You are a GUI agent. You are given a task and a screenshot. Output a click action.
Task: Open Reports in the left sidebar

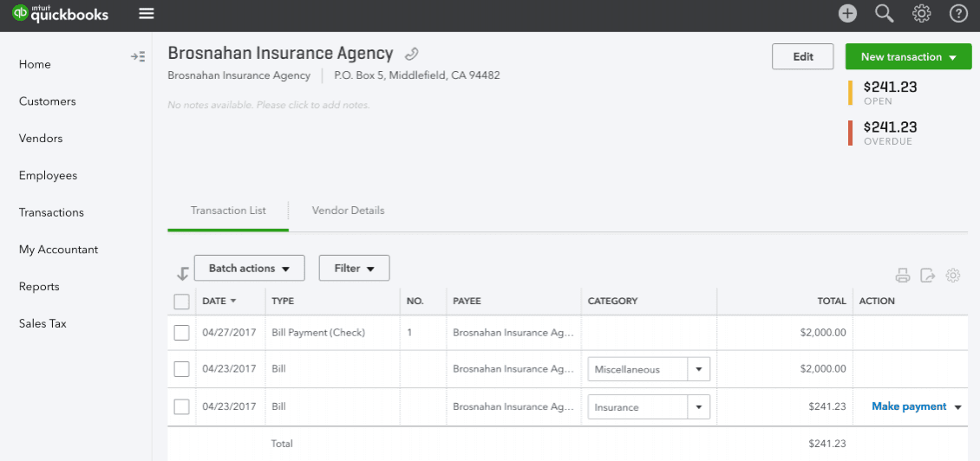(x=39, y=287)
